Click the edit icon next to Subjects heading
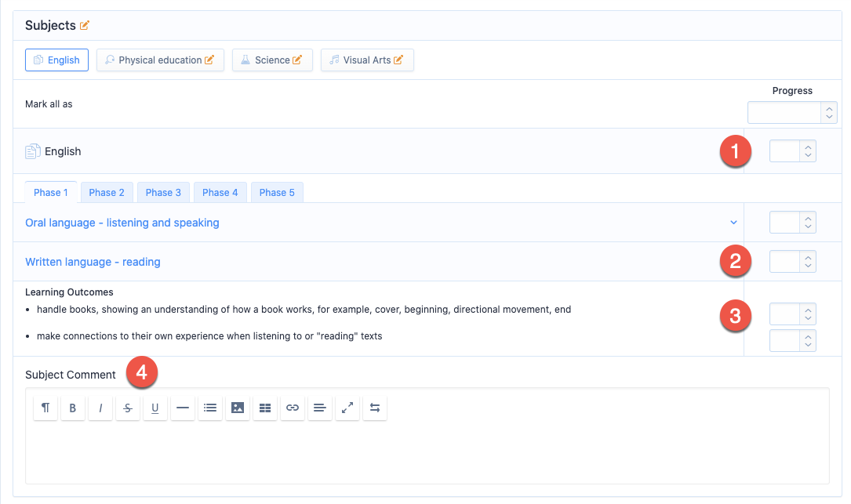 pyautogui.click(x=85, y=26)
